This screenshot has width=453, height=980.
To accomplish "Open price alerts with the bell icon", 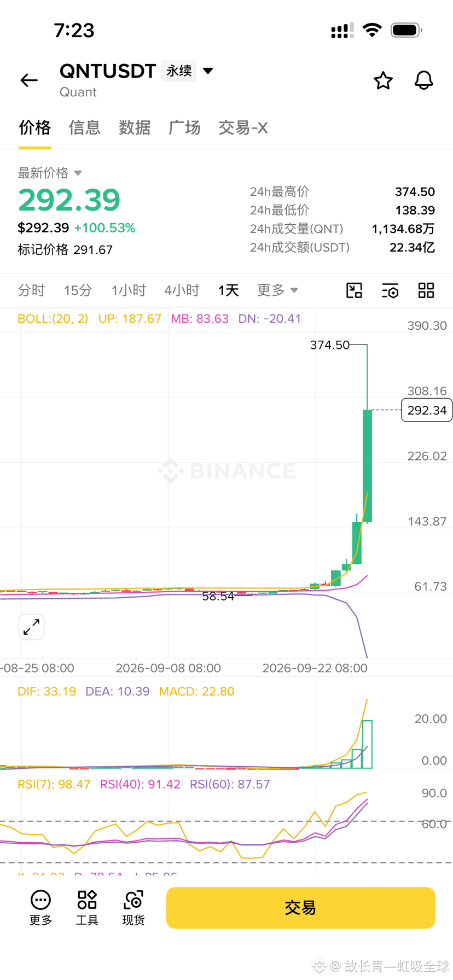I will click(423, 80).
